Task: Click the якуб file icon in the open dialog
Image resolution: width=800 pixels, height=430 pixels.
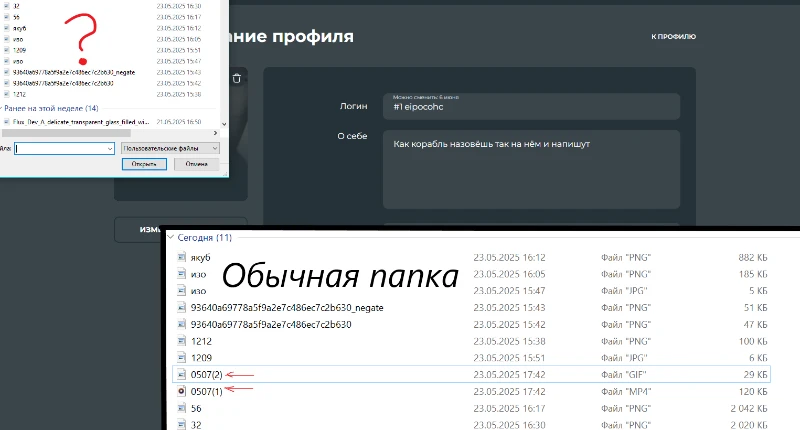Action: click(7, 28)
